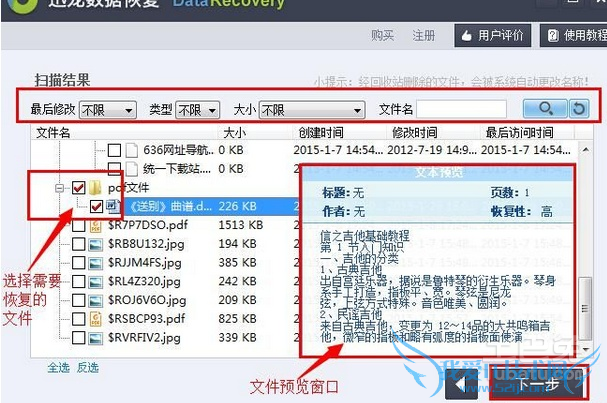Collapse the pdf文件 folder tree node
The height and width of the screenshot is (403, 607).
(x=60, y=188)
